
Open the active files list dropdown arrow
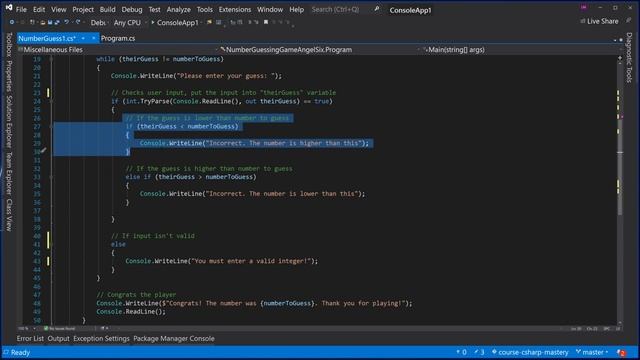pos(615,40)
